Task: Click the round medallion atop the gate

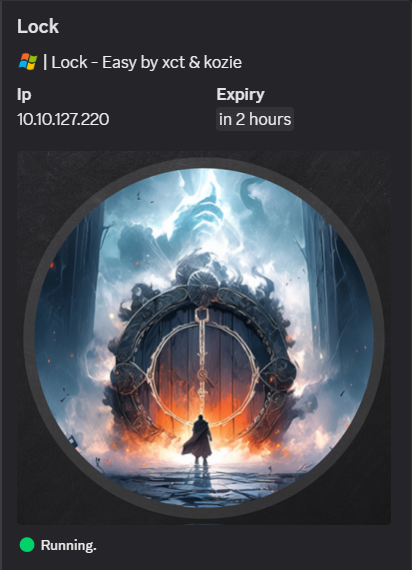Action: point(203,287)
